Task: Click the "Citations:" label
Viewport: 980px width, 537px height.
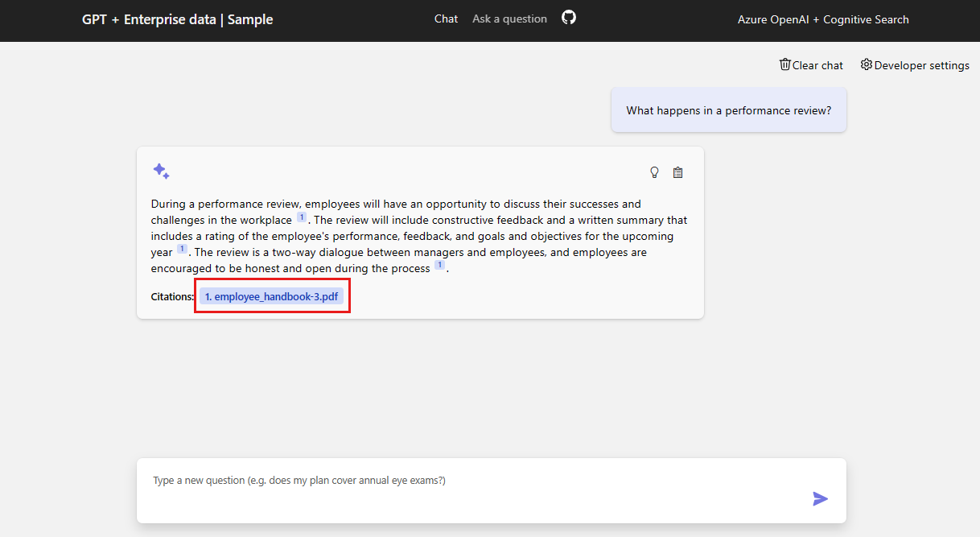Action: 173,296
